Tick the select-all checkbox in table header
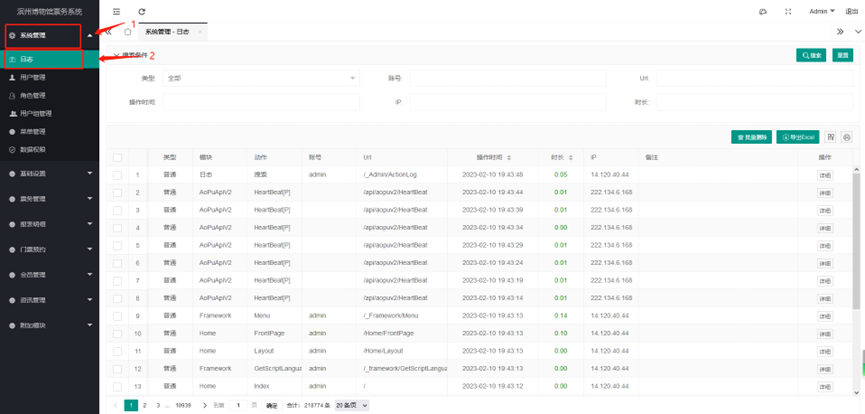The height and width of the screenshot is (414, 865). pos(117,158)
